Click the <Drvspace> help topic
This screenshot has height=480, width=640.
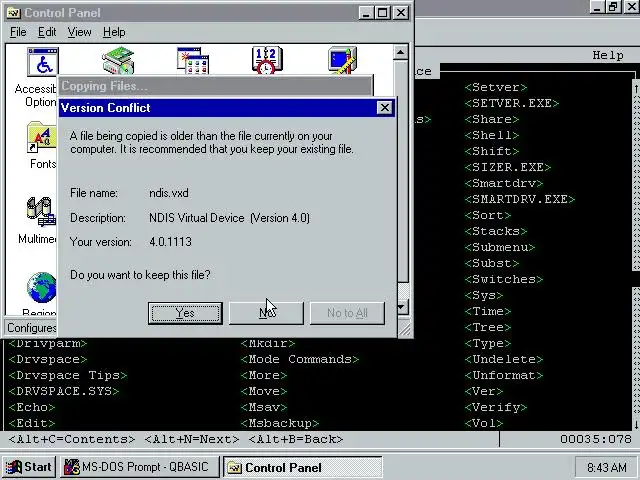point(48,359)
